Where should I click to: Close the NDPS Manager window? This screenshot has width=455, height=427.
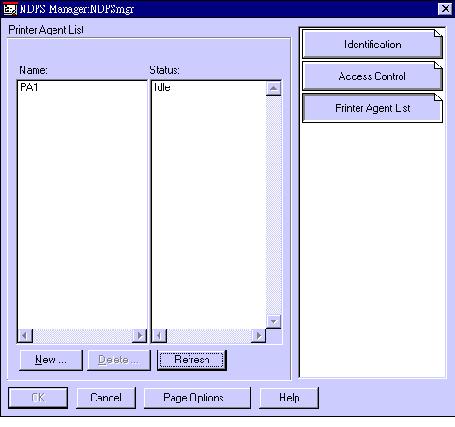click(445, 9)
